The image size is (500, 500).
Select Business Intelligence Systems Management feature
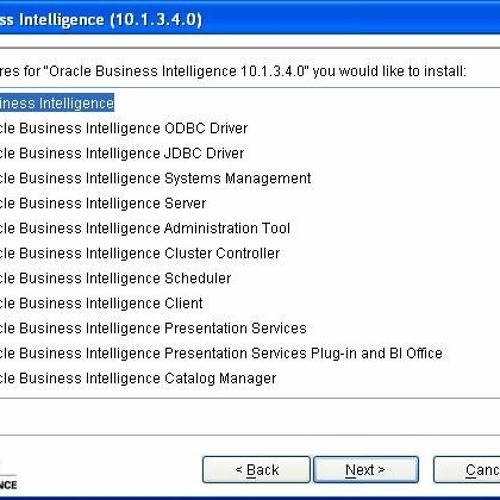pos(155,178)
